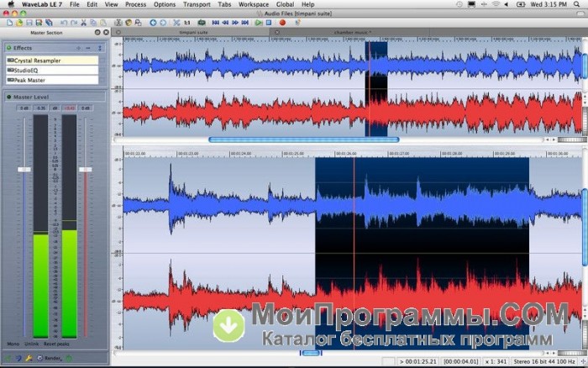Toggle the Master Level section power button
This screenshot has width=588, height=368.
pos(8,97)
